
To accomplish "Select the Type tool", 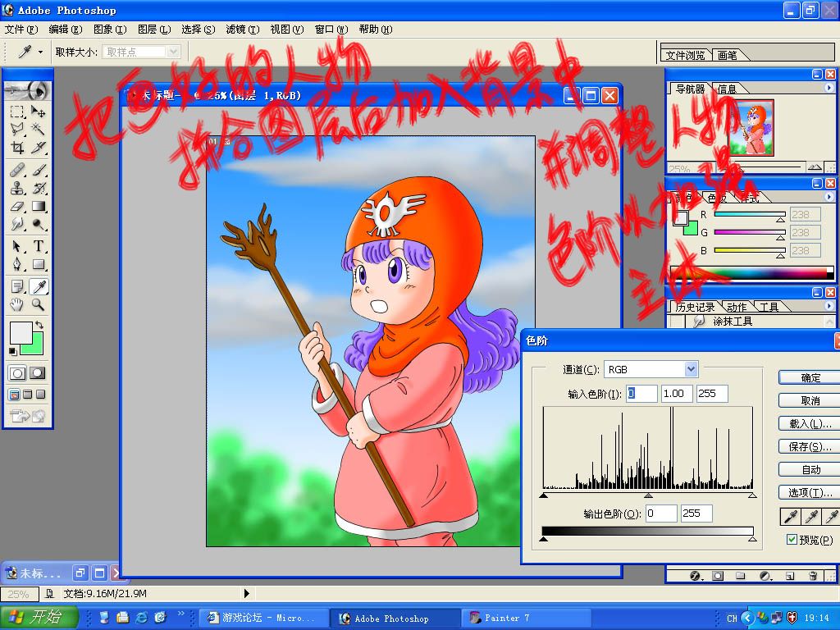I will pyautogui.click(x=38, y=246).
